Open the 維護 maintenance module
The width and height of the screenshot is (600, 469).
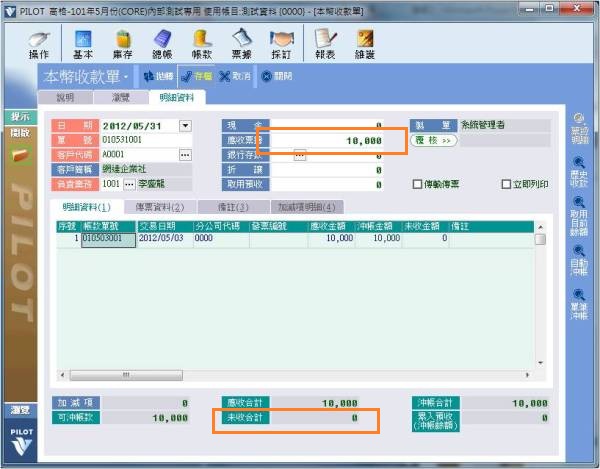(x=365, y=45)
